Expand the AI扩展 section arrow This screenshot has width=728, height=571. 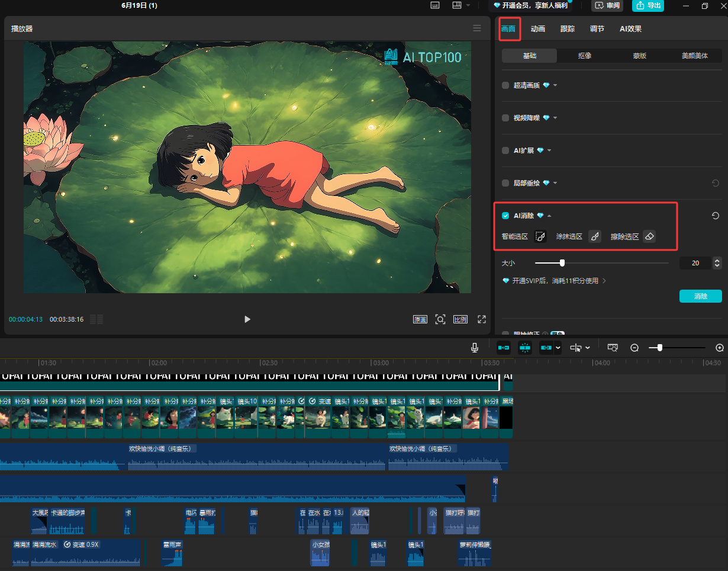pyautogui.click(x=549, y=150)
